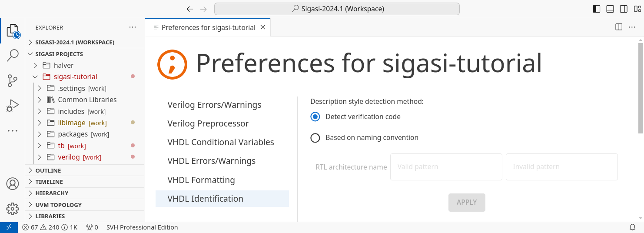Toggle the secondary side bar layout icon
The width and height of the screenshot is (644, 233).
coord(624,9)
